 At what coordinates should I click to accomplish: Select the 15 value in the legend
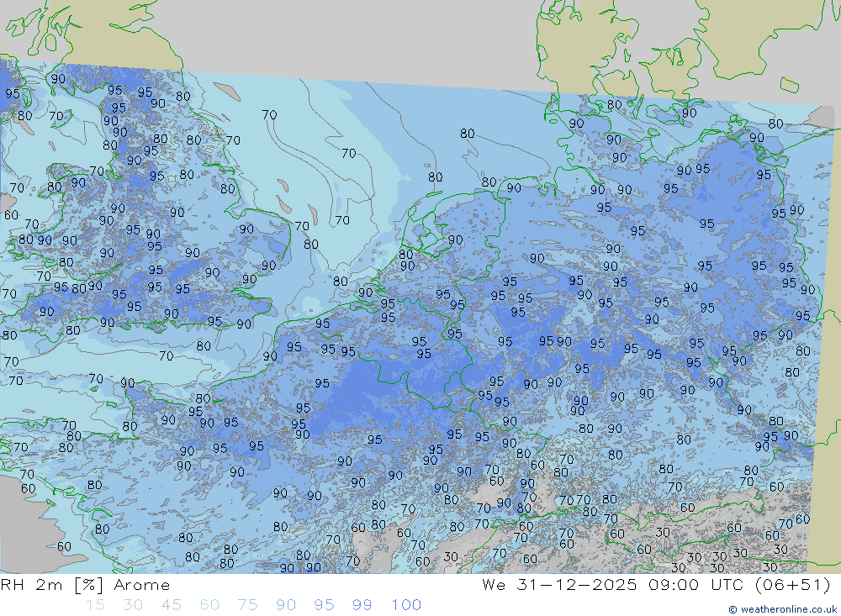click(x=95, y=605)
